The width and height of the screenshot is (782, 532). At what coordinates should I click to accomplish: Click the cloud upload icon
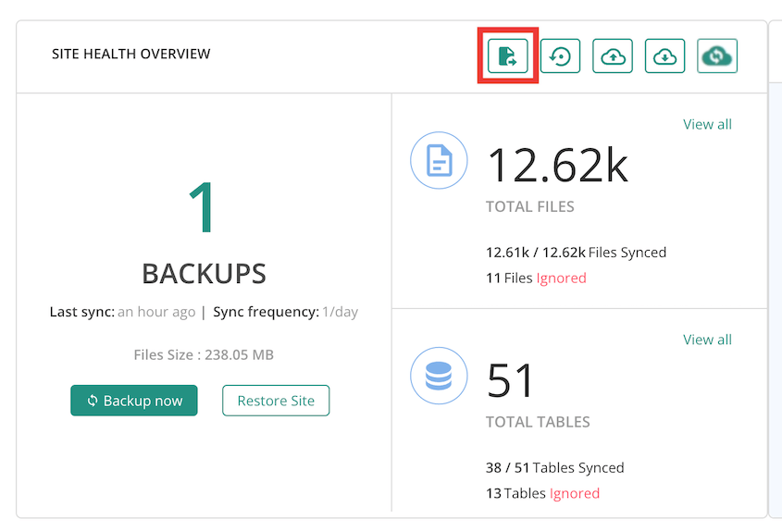pyautogui.click(x=613, y=56)
